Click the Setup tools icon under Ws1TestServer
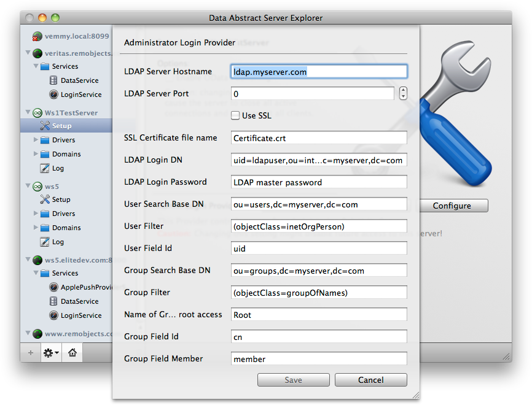The height and width of the screenshot is (405, 532). pos(45,126)
